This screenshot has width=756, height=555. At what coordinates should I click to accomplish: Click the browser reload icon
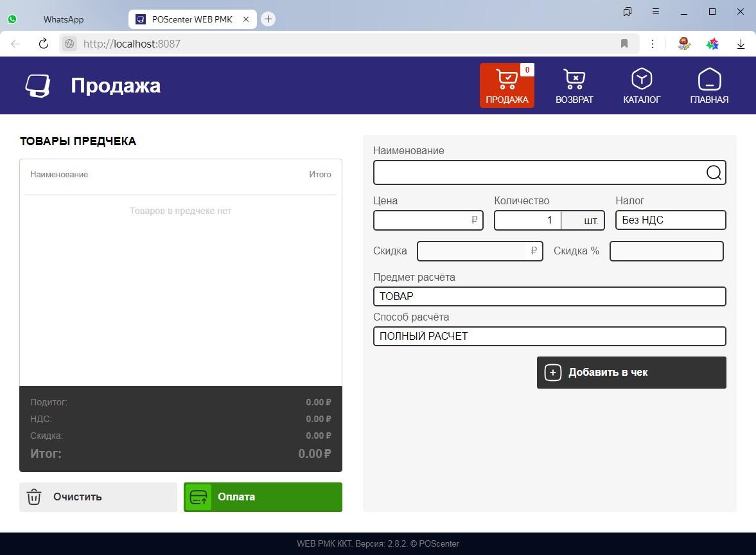(44, 44)
